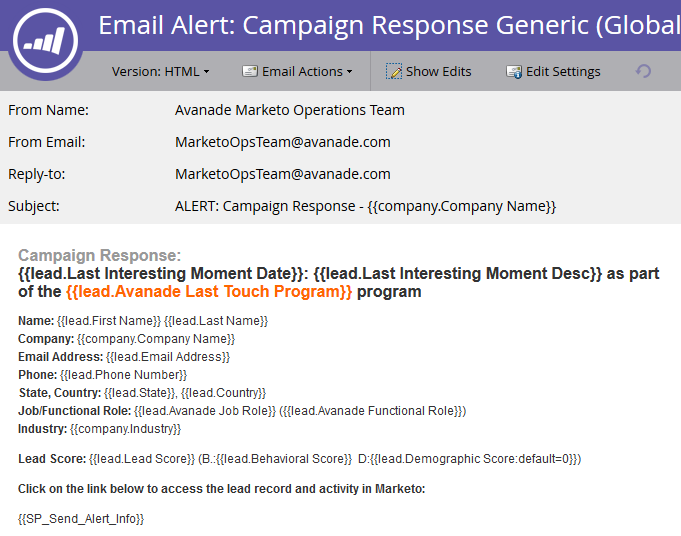The width and height of the screenshot is (681, 536).
Task: Expand the Email Actions menu arrow
Action: 350,72
